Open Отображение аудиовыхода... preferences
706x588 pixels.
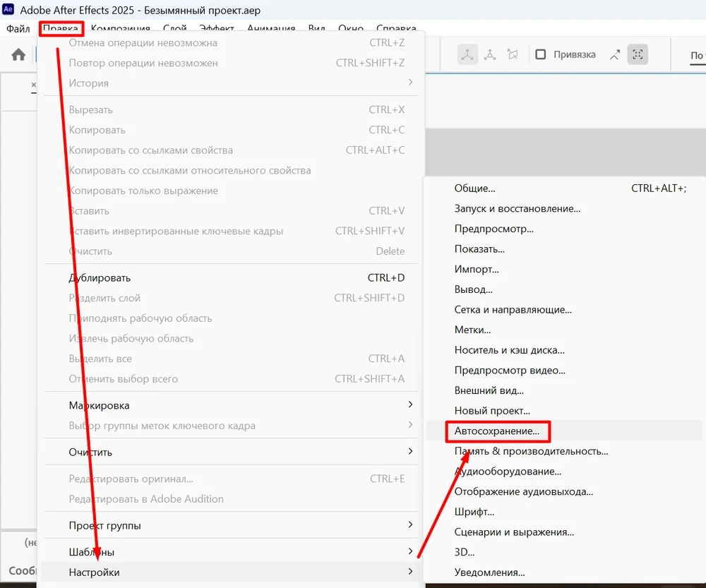[x=565, y=492]
